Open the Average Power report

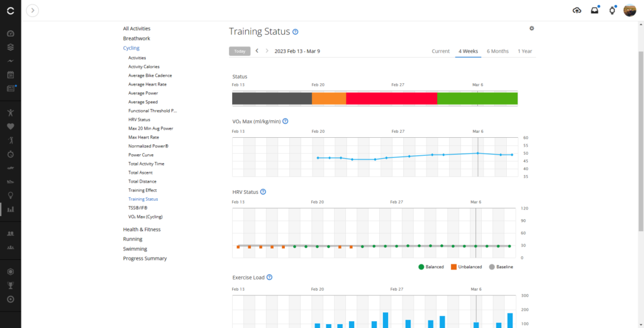tap(143, 93)
